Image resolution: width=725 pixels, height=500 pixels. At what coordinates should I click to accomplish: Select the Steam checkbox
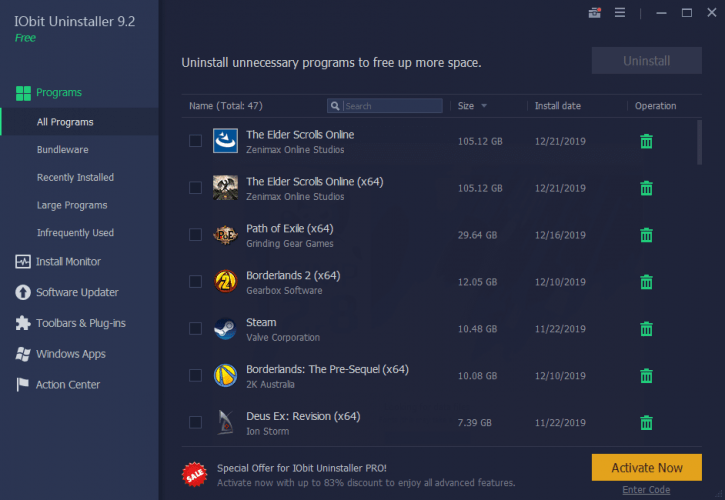click(x=196, y=329)
